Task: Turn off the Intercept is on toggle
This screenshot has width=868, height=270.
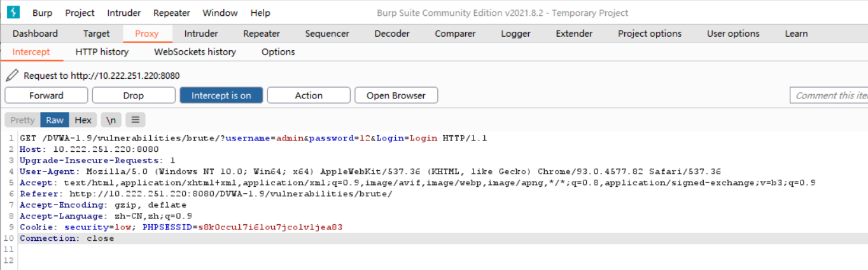Action: tap(221, 95)
